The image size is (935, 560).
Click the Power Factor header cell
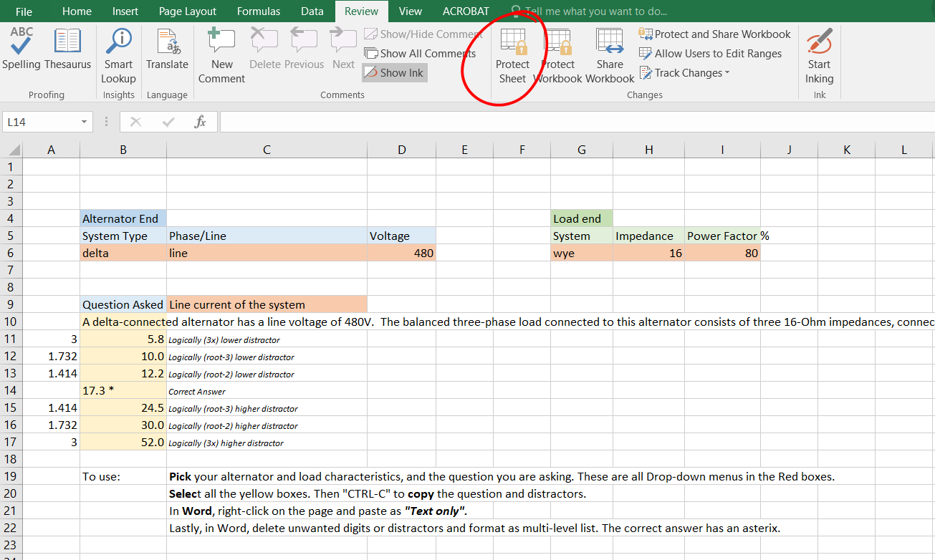point(722,236)
